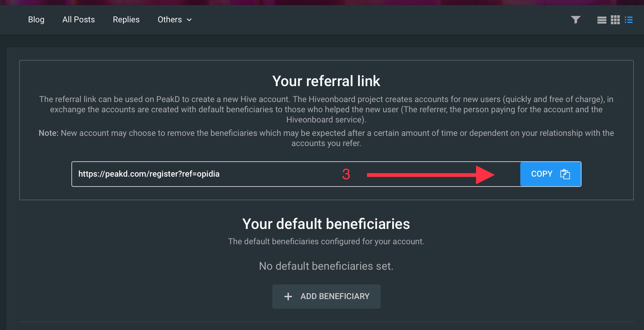This screenshot has width=644, height=330.
Task: Click the plus icon beside ADD BENEFICIARY
Action: click(x=288, y=297)
